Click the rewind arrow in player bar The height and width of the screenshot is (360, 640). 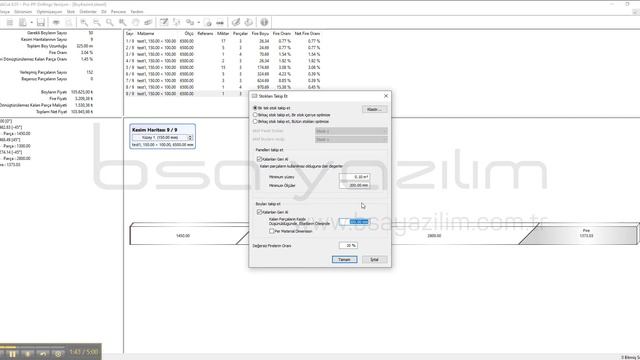[43, 354]
